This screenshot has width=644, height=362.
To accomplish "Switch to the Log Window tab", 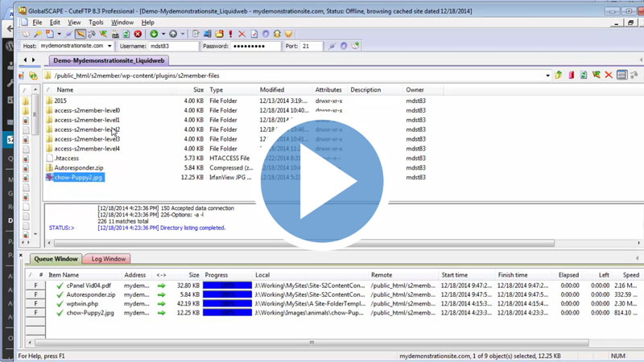I will pos(108,259).
